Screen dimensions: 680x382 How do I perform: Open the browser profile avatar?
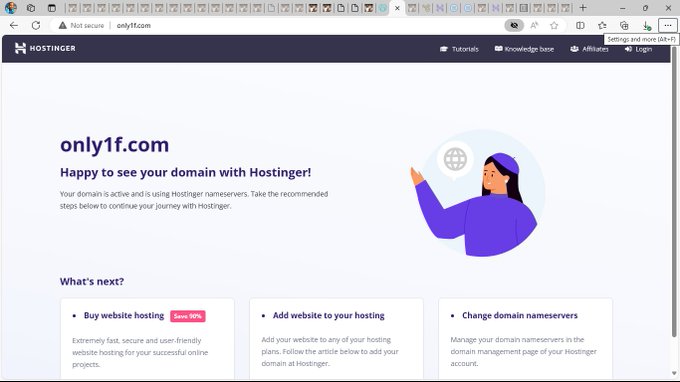(x=10, y=8)
